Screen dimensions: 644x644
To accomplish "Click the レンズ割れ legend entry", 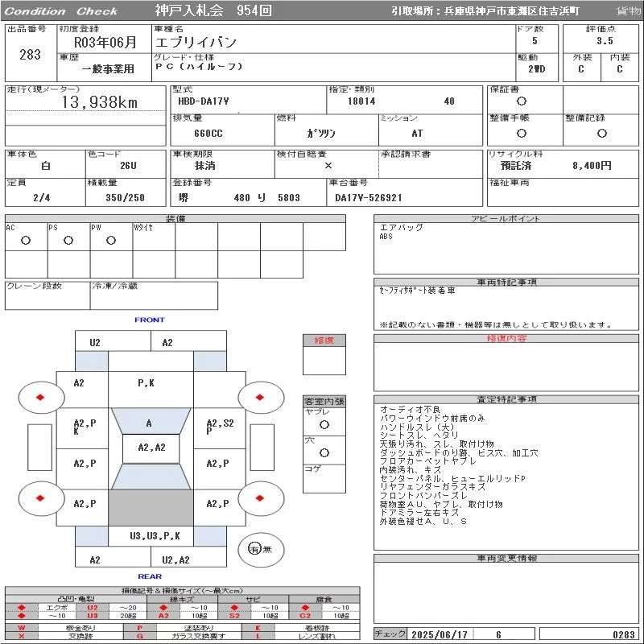I will pos(316,636).
